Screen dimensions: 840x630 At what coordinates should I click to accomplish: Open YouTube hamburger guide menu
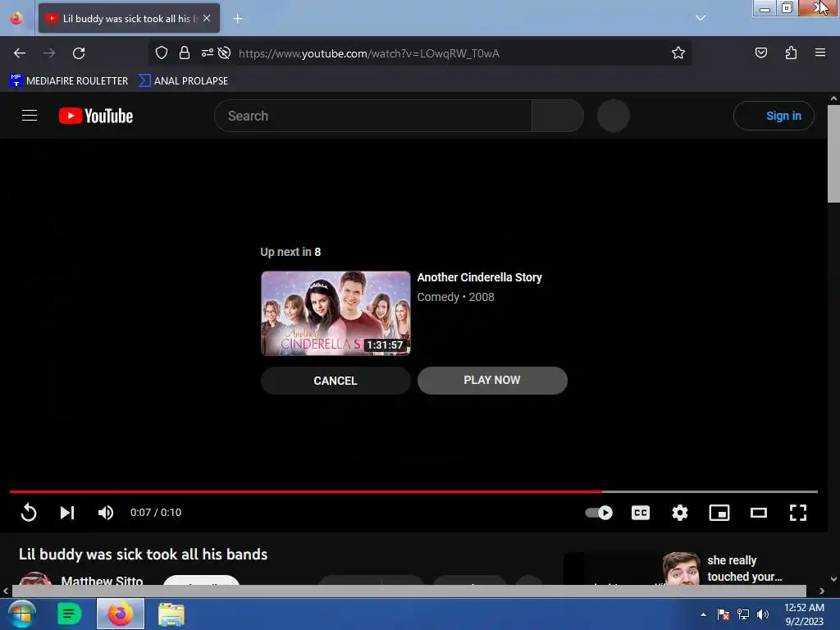click(30, 116)
